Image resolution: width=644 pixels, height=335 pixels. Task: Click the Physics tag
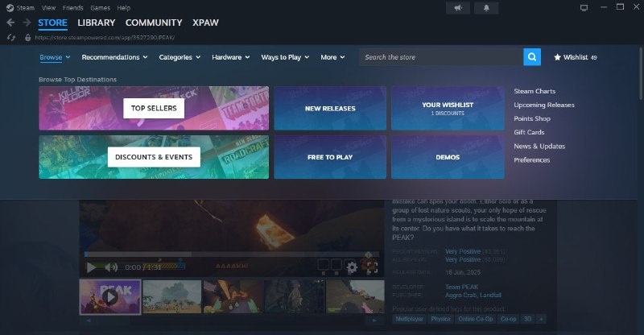pyautogui.click(x=440, y=319)
